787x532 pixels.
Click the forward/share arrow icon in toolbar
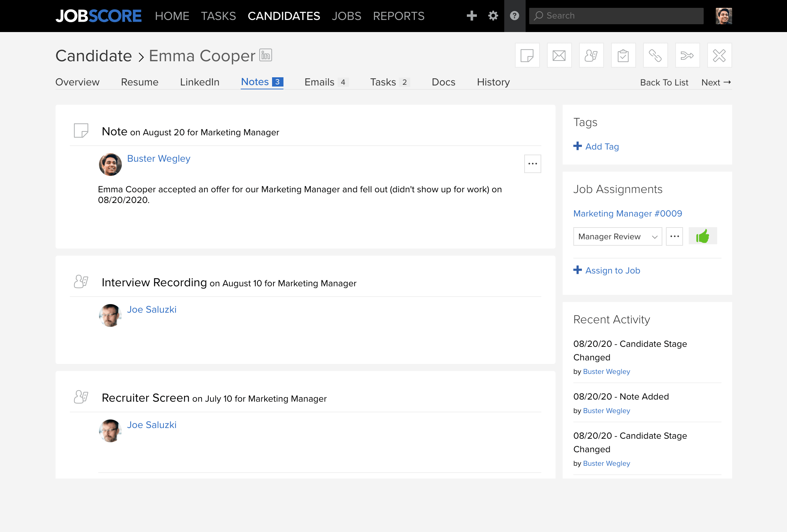(x=687, y=56)
